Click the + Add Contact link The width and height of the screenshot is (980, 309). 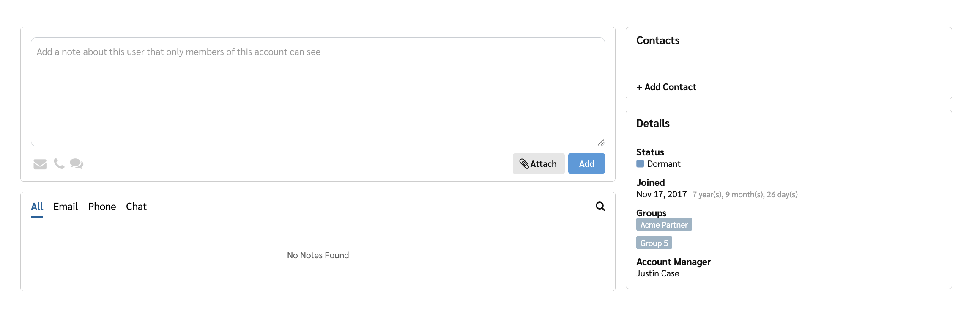(x=666, y=87)
